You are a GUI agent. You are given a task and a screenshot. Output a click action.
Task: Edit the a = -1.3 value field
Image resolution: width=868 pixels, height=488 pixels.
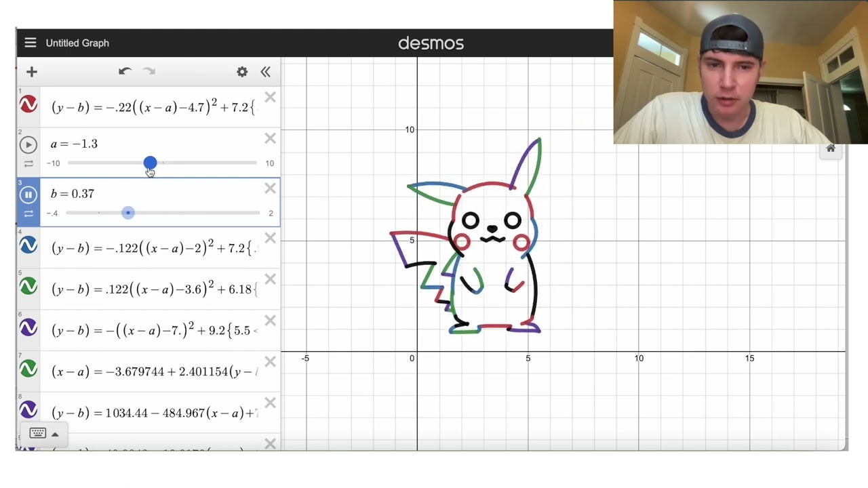[x=74, y=144]
